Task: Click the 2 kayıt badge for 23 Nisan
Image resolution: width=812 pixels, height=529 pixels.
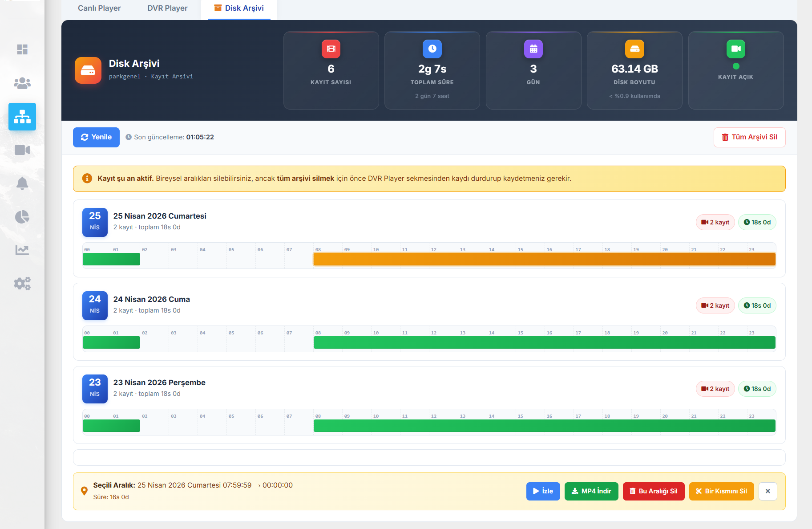Action: 715,389
